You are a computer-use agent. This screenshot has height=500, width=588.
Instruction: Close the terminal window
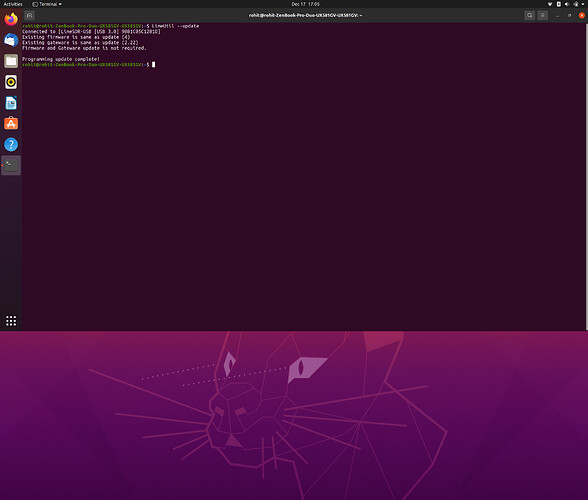(582, 15)
